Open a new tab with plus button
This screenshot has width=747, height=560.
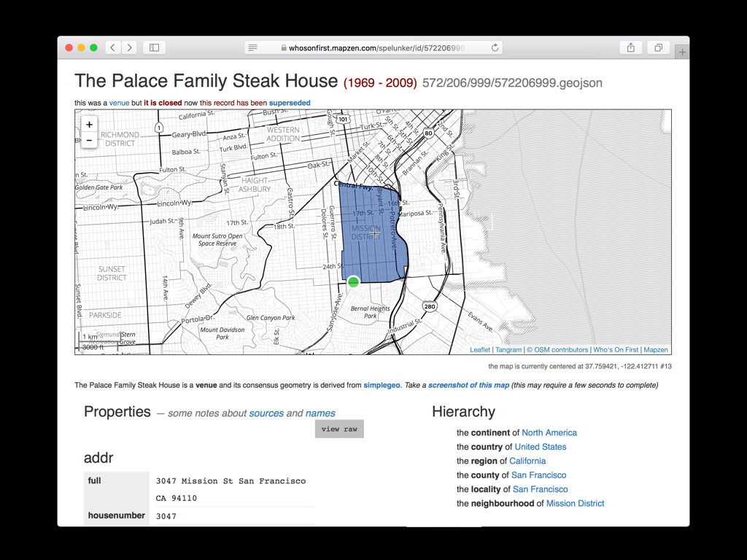pyautogui.click(x=682, y=52)
